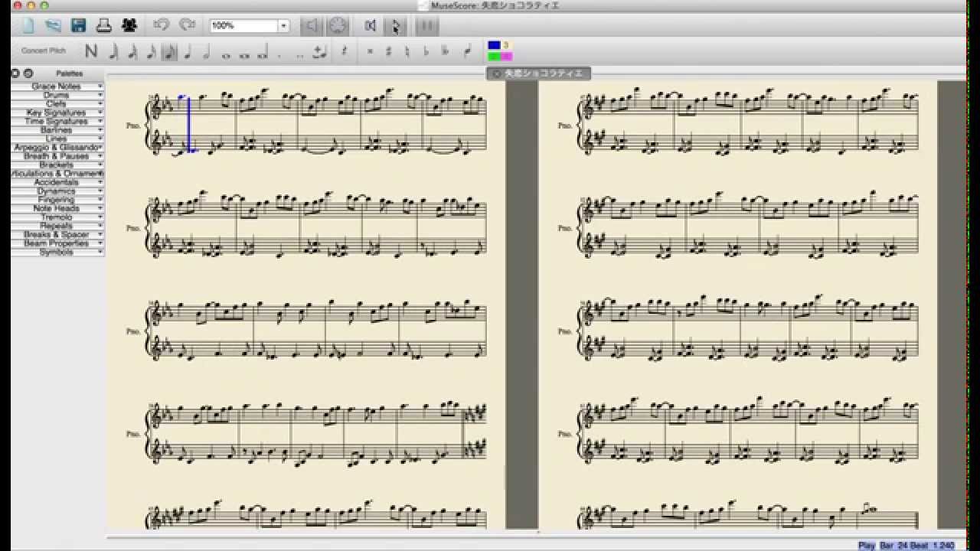
Task: Apply a sharp accidental
Action: click(x=389, y=52)
